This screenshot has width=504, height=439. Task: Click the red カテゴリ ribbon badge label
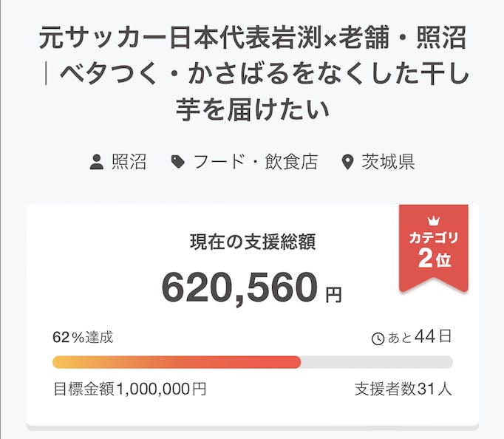tap(434, 238)
